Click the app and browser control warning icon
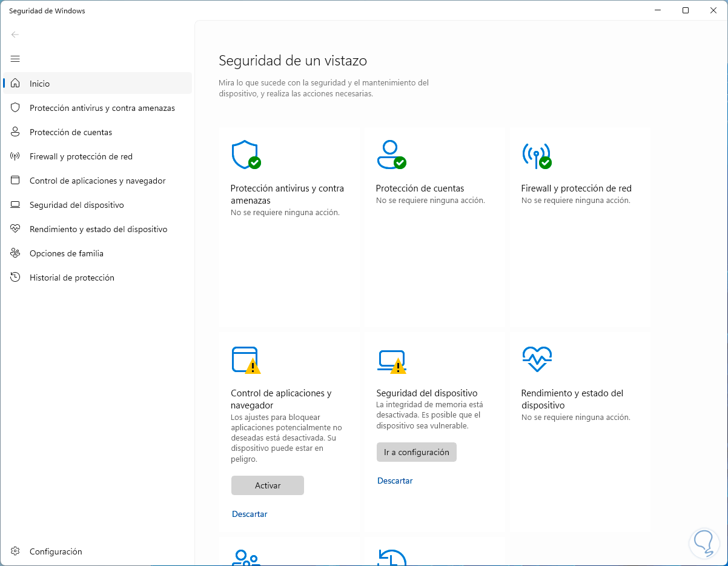 click(x=245, y=360)
